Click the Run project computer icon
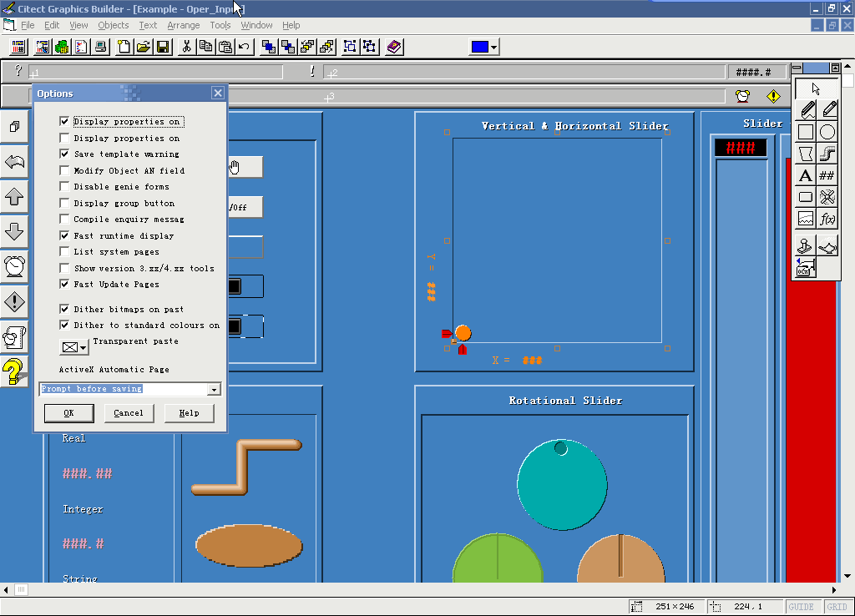The height and width of the screenshot is (616, 855). tap(100, 47)
